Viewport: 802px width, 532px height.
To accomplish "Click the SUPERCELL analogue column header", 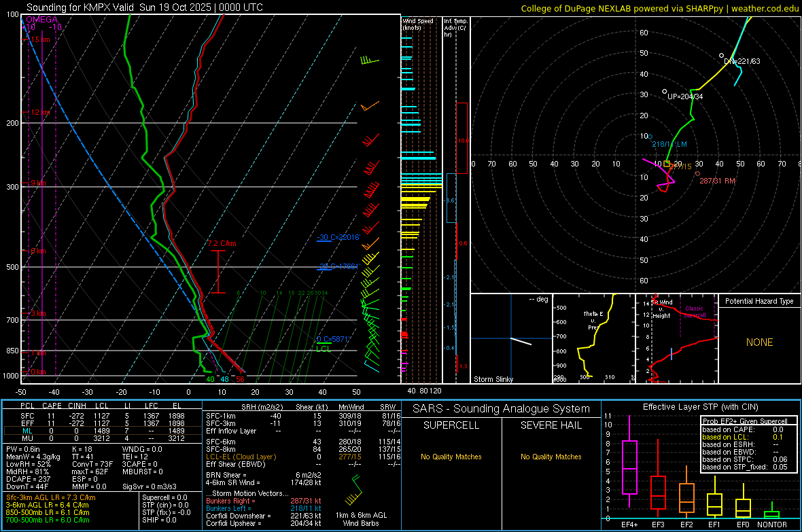I will click(x=451, y=425).
